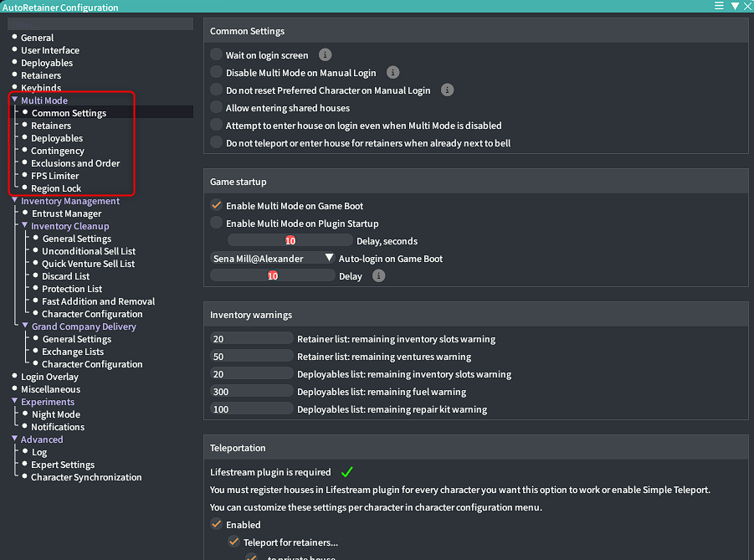The width and height of the screenshot is (754, 560).
Task: Toggle Allow entering shared houses
Action: [217, 108]
